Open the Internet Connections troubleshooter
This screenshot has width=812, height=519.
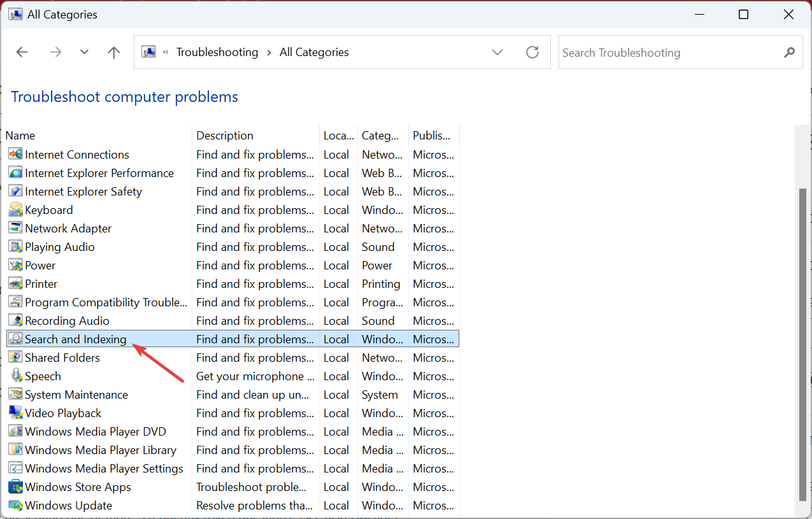[x=76, y=154]
